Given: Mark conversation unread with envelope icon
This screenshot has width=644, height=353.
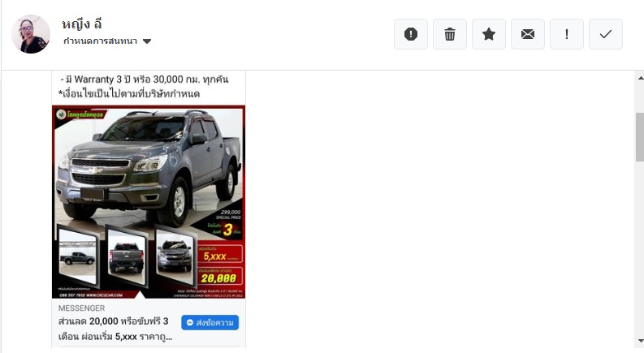Looking at the screenshot, I should coord(528,34).
